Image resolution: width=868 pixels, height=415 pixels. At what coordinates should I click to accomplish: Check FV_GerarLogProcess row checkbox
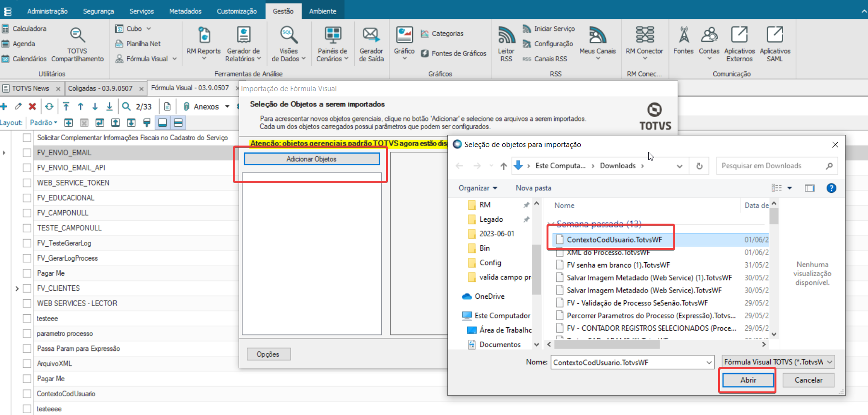27,258
